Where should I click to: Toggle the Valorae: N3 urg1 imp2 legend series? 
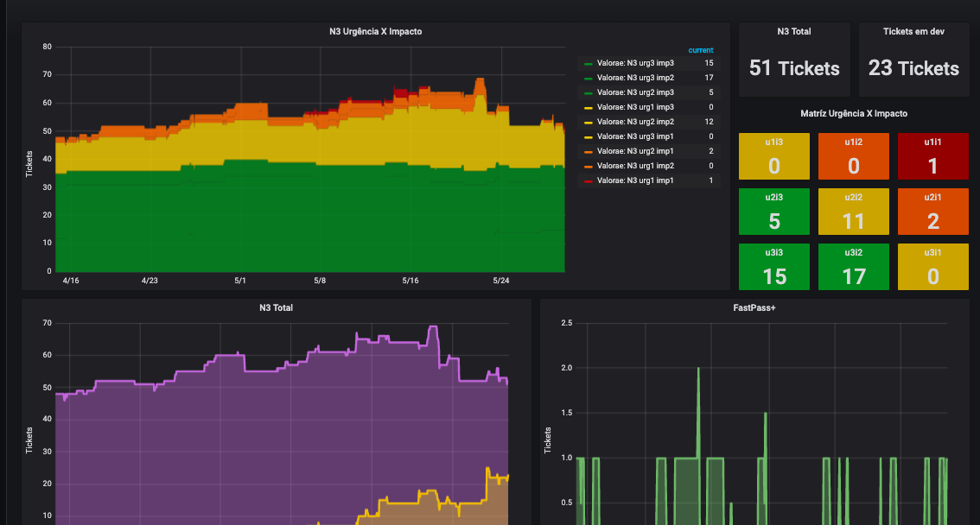pyautogui.click(x=635, y=166)
